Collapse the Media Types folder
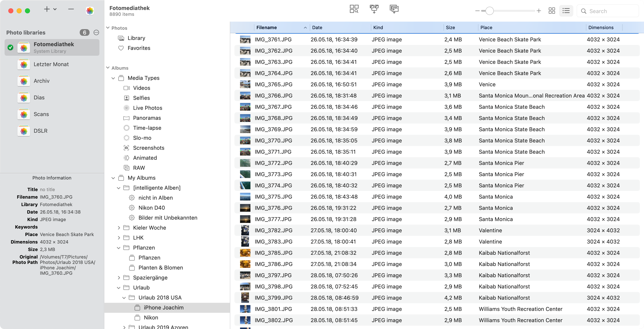Image resolution: width=644 pixels, height=329 pixels. pos(113,78)
